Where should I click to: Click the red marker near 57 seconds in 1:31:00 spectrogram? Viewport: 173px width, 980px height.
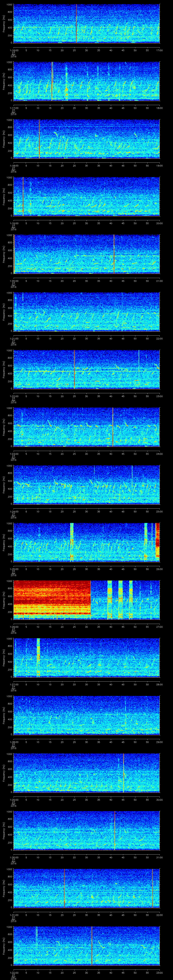[152, 888]
